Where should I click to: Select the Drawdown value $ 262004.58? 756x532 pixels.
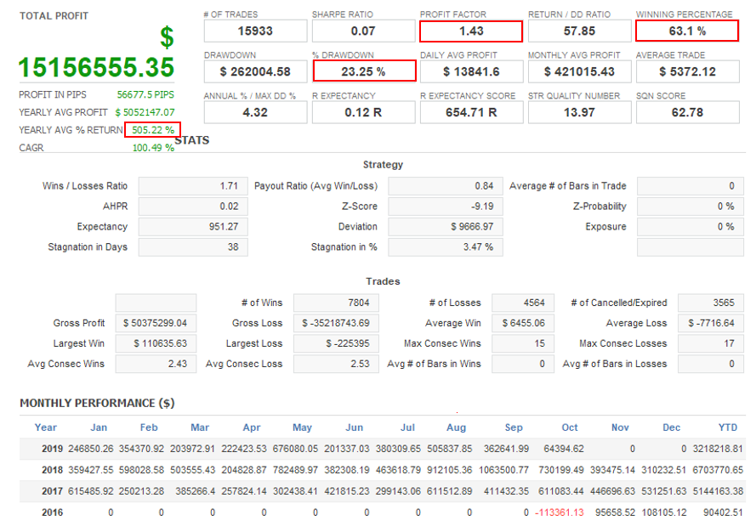(255, 71)
